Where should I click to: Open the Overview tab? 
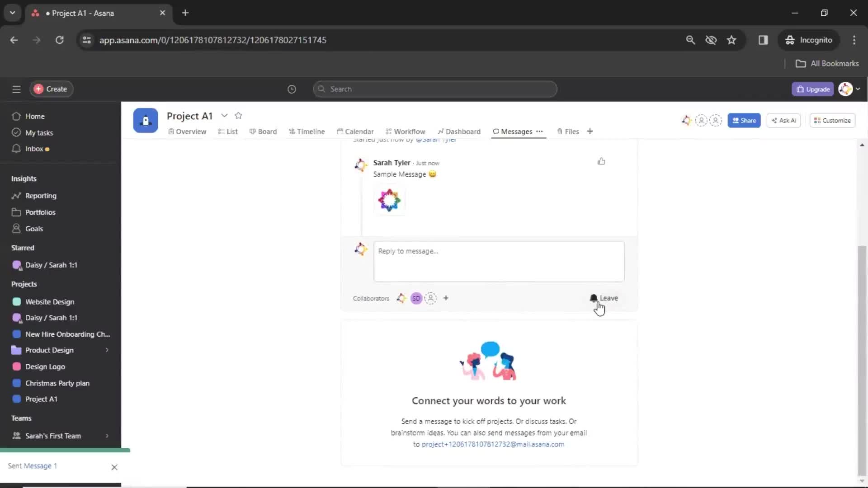187,131
